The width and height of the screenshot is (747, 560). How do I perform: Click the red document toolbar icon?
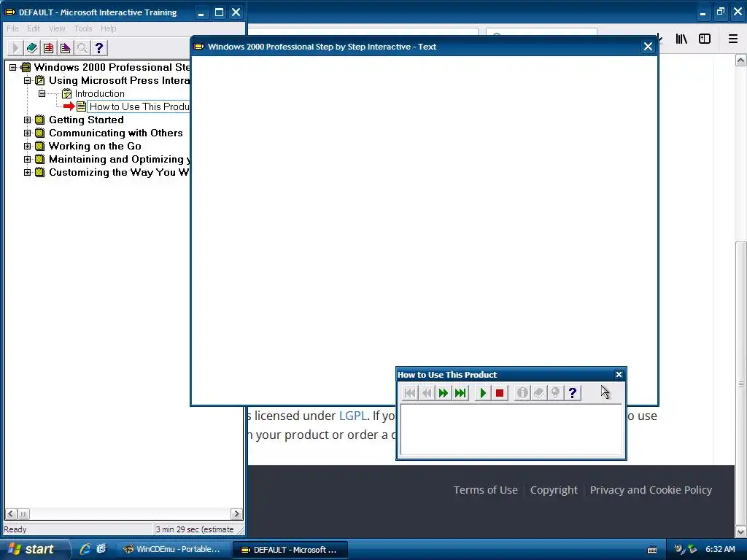point(49,47)
